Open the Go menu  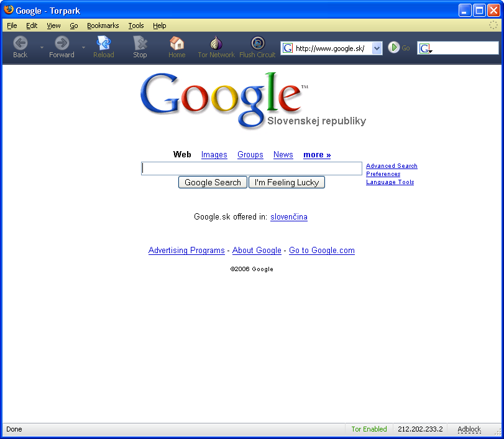pyautogui.click(x=74, y=25)
